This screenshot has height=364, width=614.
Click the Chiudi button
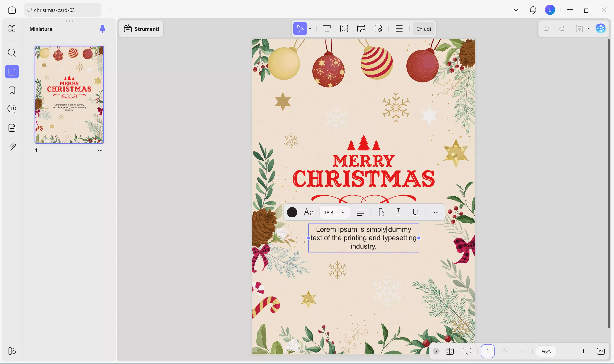(x=423, y=29)
